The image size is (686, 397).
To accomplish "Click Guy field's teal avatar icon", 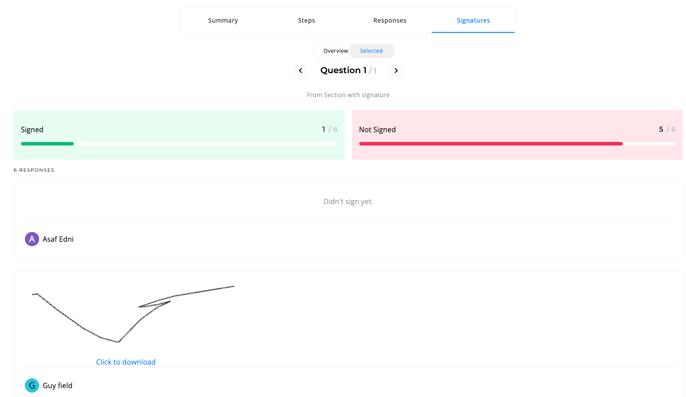I will 32,385.
